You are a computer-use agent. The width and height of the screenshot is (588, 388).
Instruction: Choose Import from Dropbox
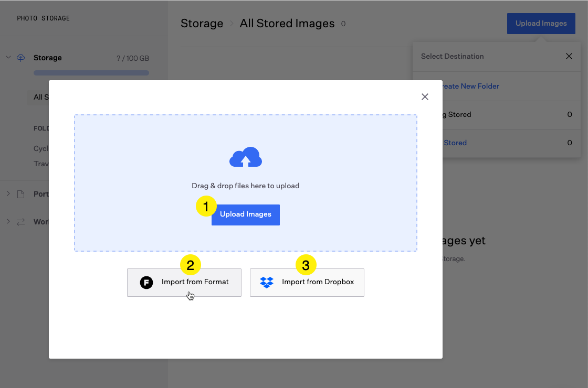click(307, 283)
